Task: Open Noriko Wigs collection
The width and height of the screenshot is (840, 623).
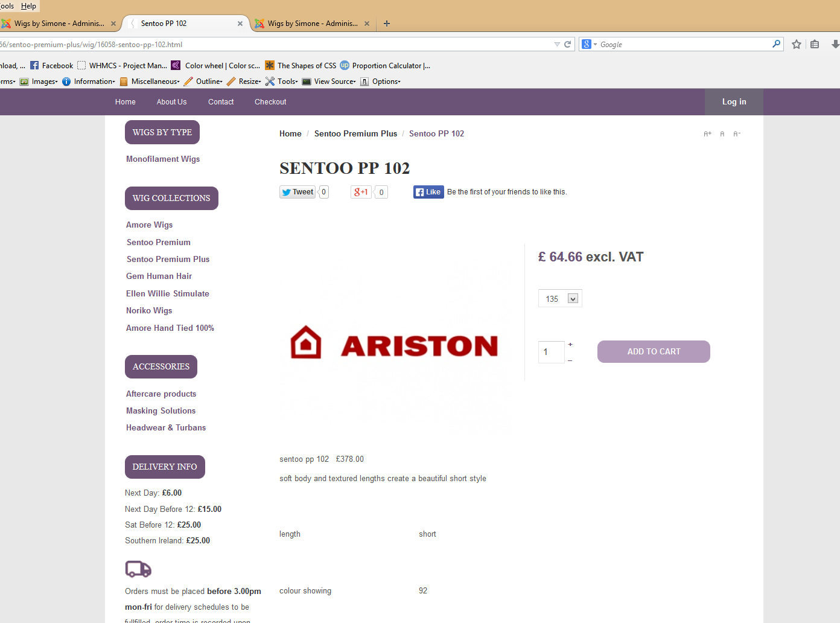Action: click(x=149, y=310)
